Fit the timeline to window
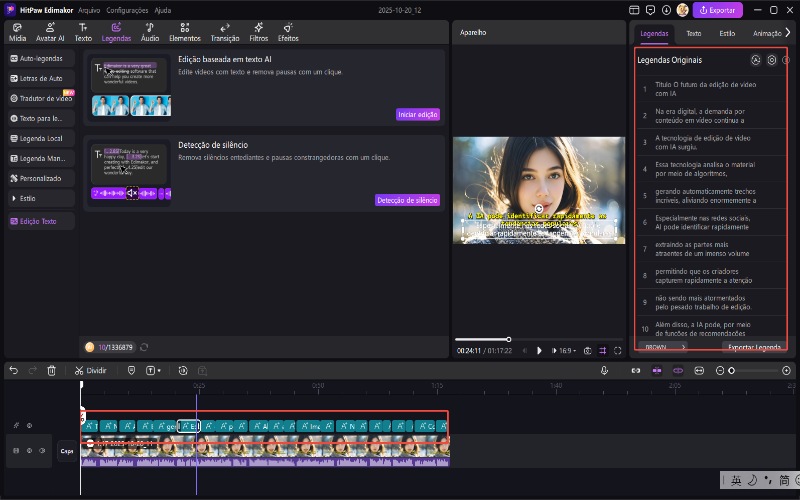This screenshot has width=800, height=500. 699,370
